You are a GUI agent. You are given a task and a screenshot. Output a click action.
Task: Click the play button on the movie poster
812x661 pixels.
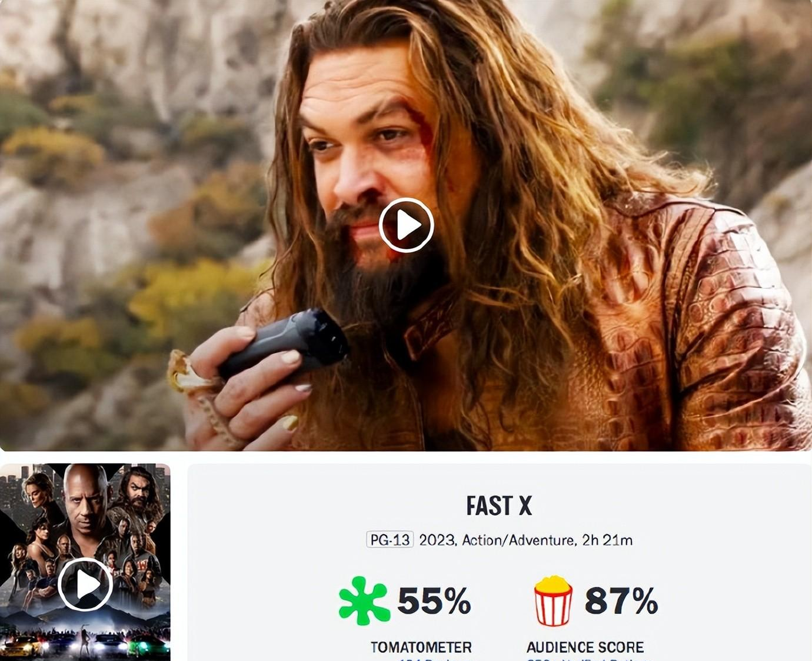[85, 585]
